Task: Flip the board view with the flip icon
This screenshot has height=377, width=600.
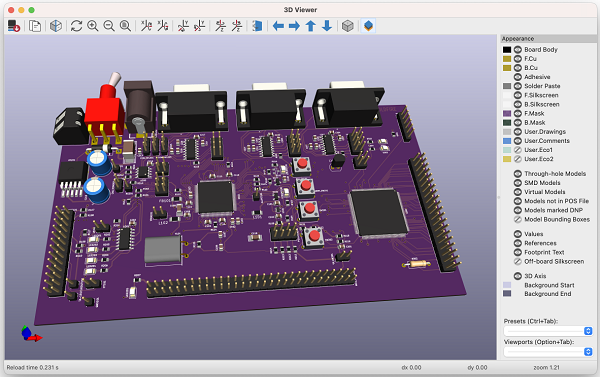Action: coord(258,26)
